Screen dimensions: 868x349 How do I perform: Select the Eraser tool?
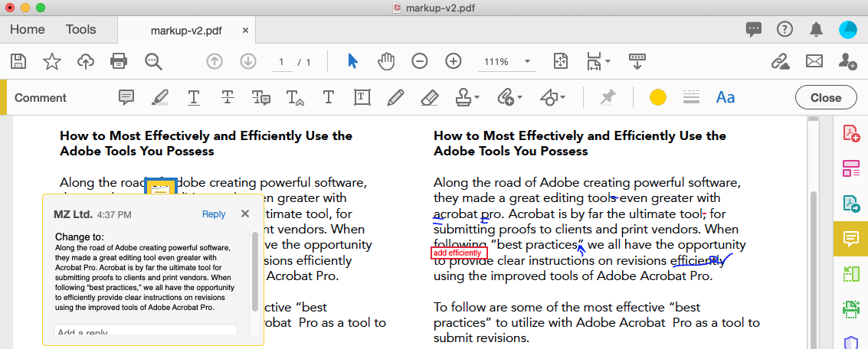pos(430,98)
